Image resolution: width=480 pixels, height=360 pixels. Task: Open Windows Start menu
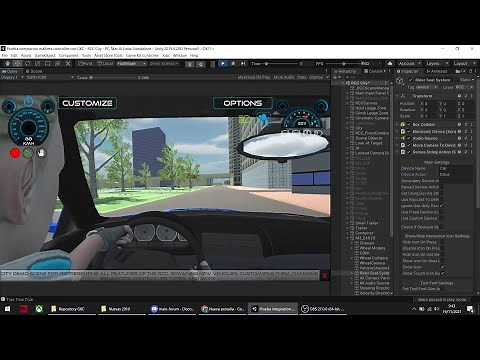(7, 309)
